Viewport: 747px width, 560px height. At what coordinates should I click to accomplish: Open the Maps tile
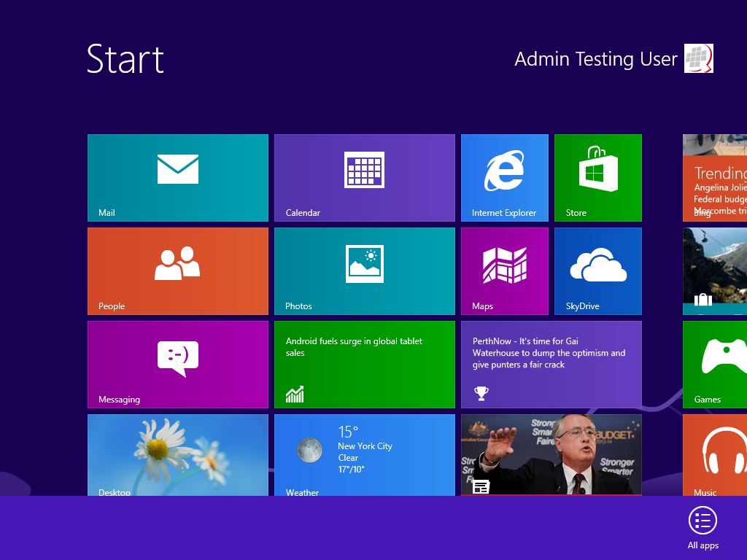click(x=504, y=271)
